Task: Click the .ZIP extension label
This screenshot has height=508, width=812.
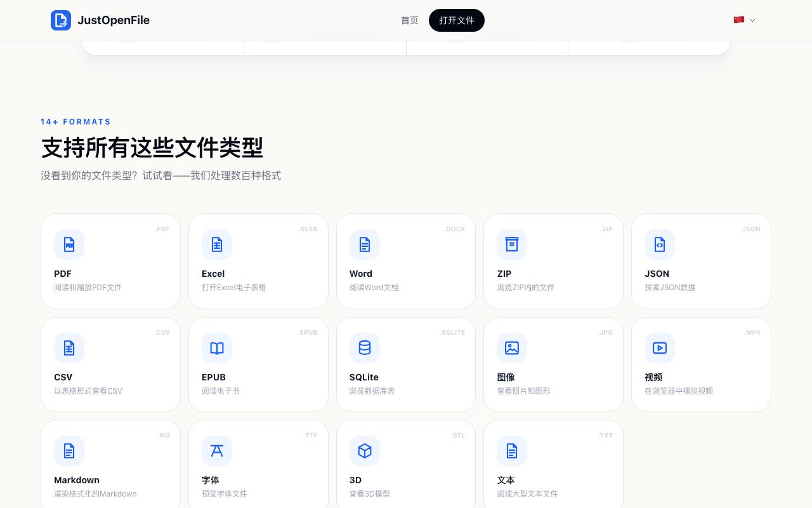Action: click(607, 229)
